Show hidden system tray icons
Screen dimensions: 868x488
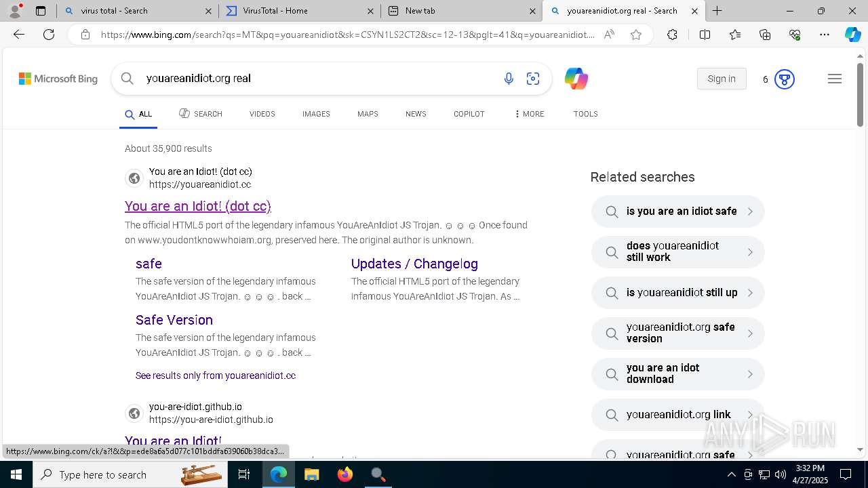[731, 474]
